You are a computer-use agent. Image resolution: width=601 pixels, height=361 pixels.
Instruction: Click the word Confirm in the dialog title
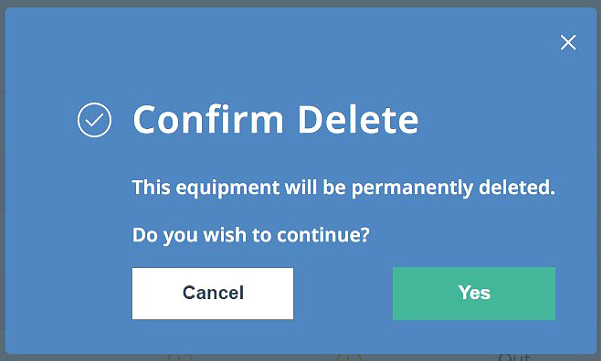click(208, 120)
